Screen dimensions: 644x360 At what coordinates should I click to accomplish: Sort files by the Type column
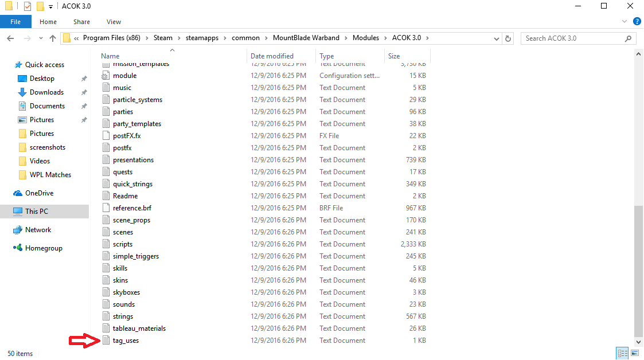(326, 56)
